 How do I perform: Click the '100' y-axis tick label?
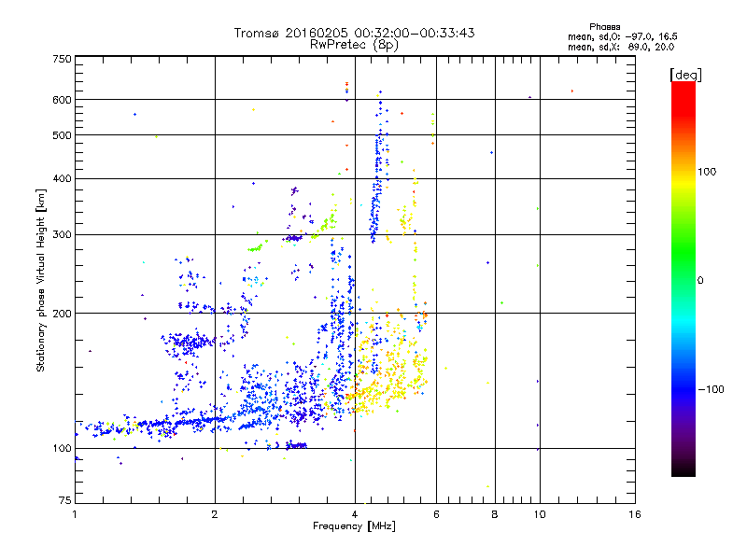coord(62,448)
